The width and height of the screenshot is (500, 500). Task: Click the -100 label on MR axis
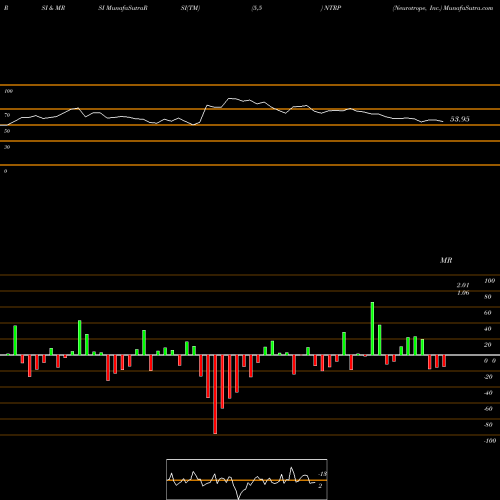point(490,441)
